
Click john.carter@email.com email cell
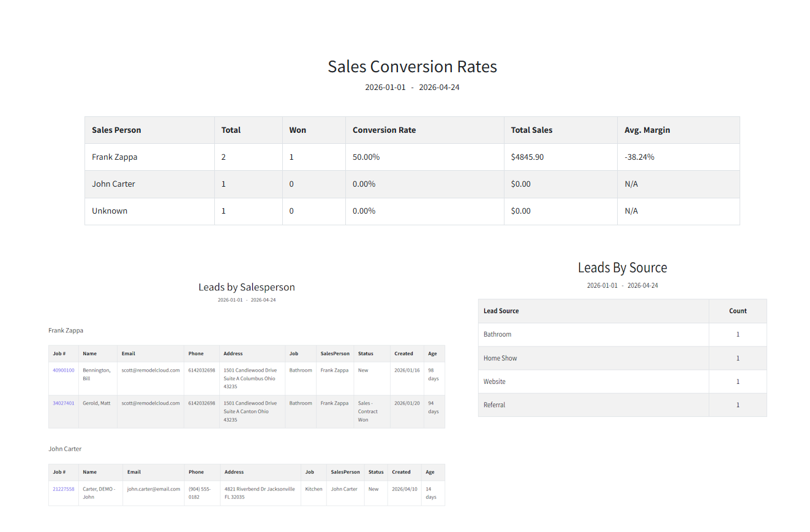[154, 489]
